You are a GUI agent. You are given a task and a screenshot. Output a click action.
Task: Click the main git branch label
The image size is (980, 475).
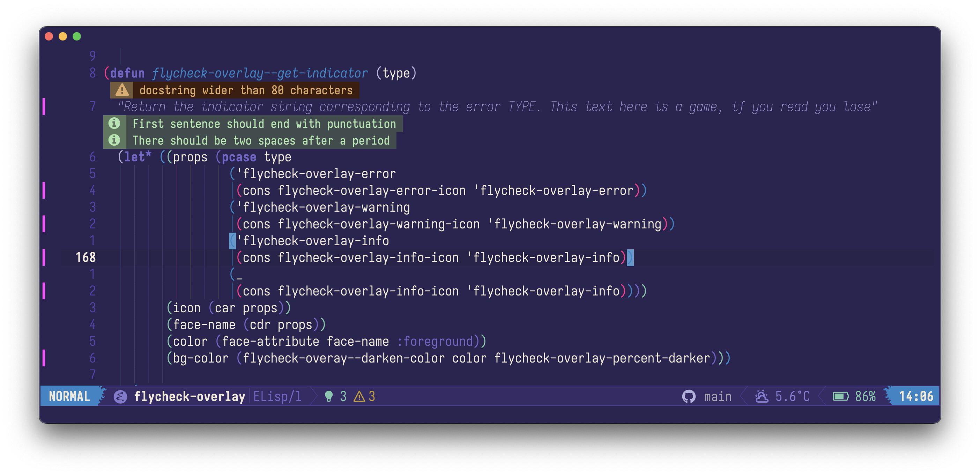(718, 397)
